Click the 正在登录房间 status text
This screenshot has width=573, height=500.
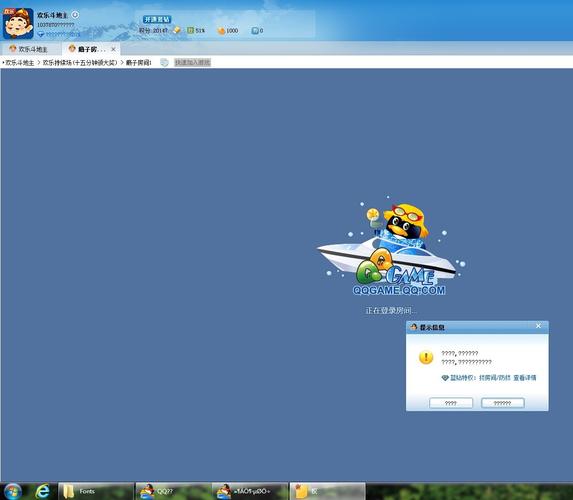pyautogui.click(x=390, y=310)
